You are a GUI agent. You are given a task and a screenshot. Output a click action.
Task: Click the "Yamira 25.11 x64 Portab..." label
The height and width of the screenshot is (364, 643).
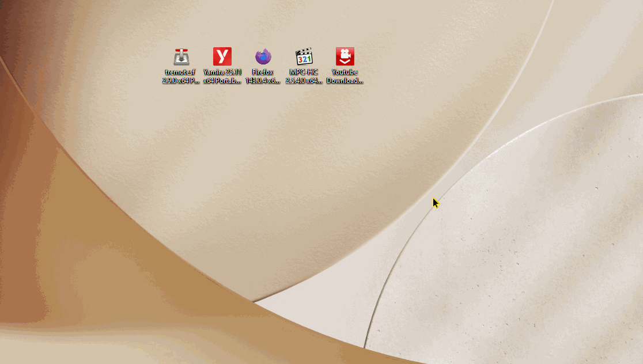coord(222,76)
